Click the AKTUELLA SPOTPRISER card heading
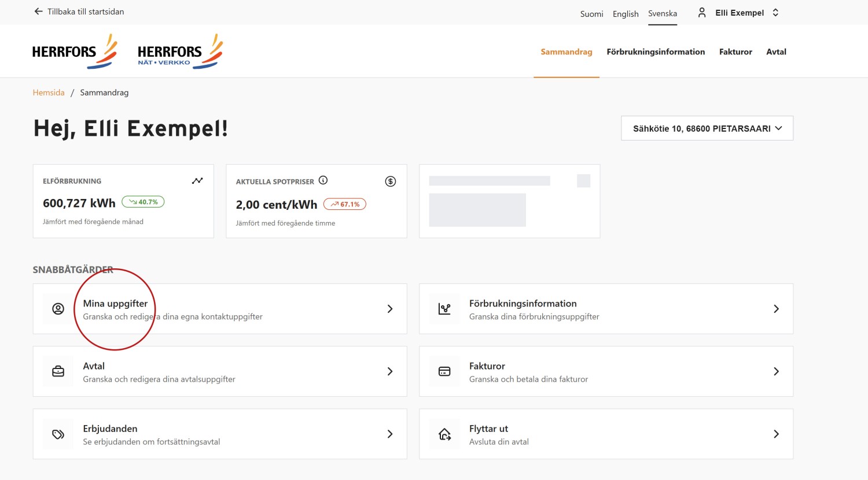This screenshot has width=868, height=480. point(275,182)
